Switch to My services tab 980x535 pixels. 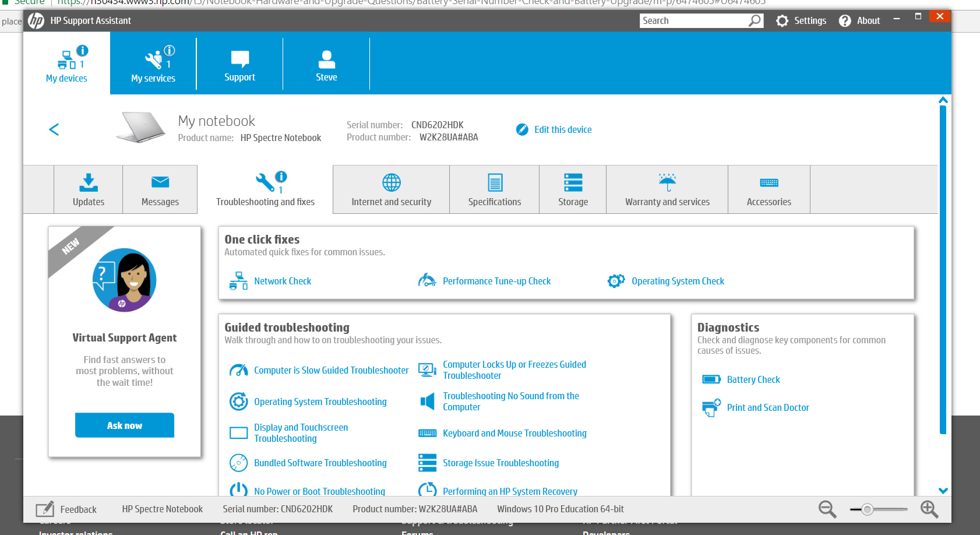[x=153, y=63]
